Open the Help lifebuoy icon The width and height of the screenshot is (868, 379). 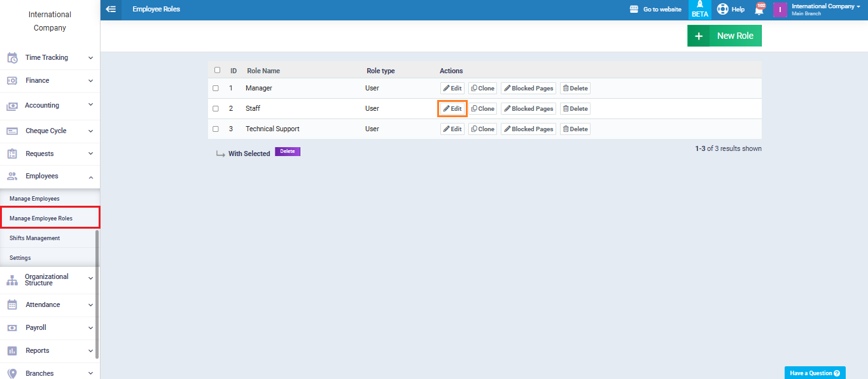pyautogui.click(x=722, y=10)
